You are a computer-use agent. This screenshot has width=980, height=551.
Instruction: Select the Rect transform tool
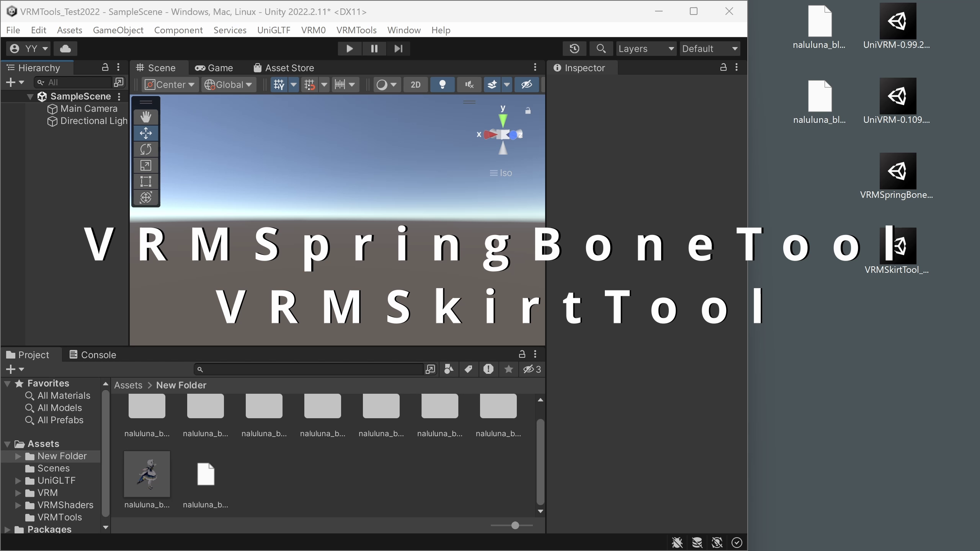[x=145, y=181]
